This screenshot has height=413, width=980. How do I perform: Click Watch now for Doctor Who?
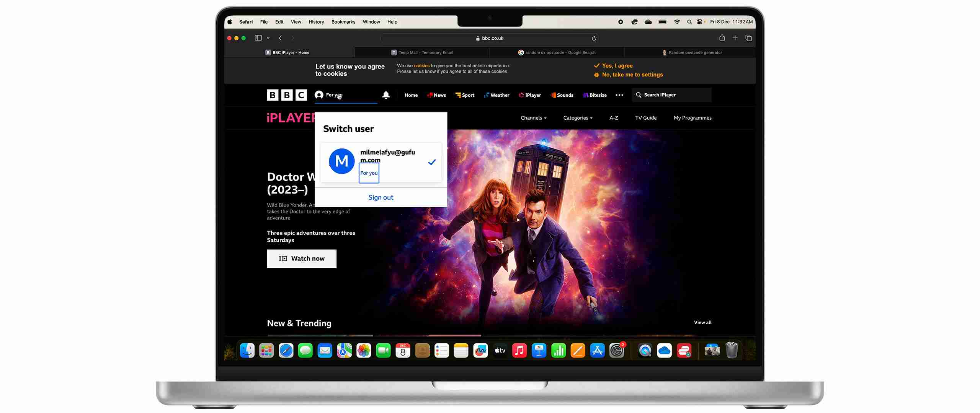(302, 259)
